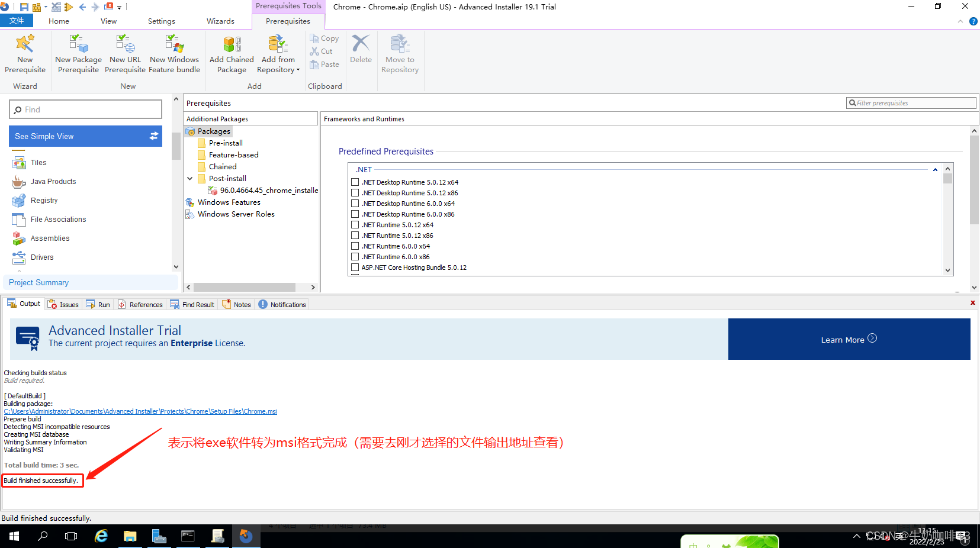This screenshot has width=980, height=548.
Task: Check .NET Desktop Runtime 6.0.0 x86
Action: pos(355,214)
